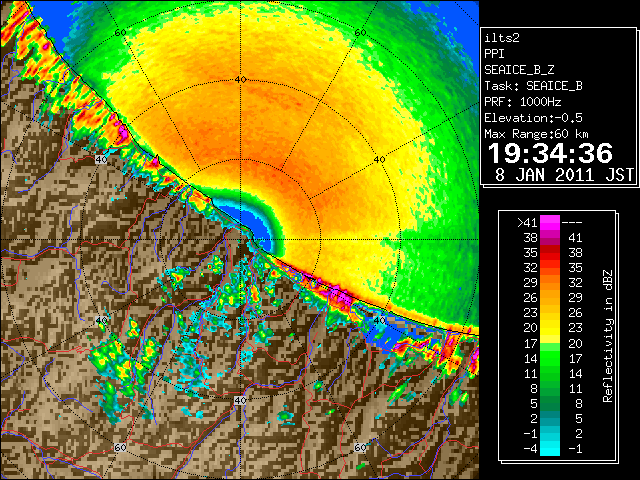Image resolution: width=640 pixels, height=480 pixels.
Task: Click the "Max Range:60 km" text
Action: pyautogui.click(x=536, y=134)
